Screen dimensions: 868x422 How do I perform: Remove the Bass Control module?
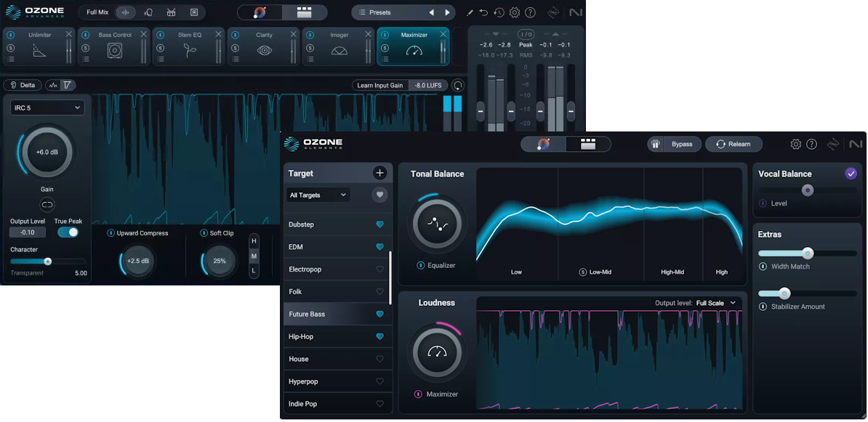[x=143, y=34]
